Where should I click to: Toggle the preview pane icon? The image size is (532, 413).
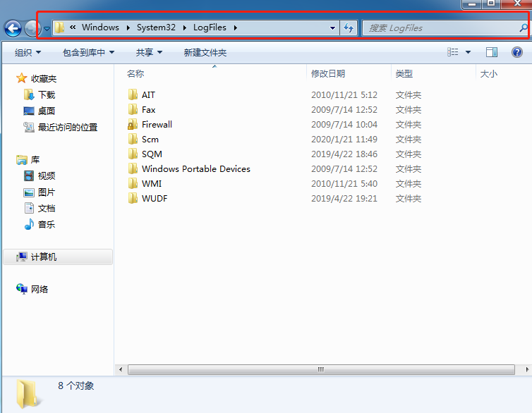[492, 52]
